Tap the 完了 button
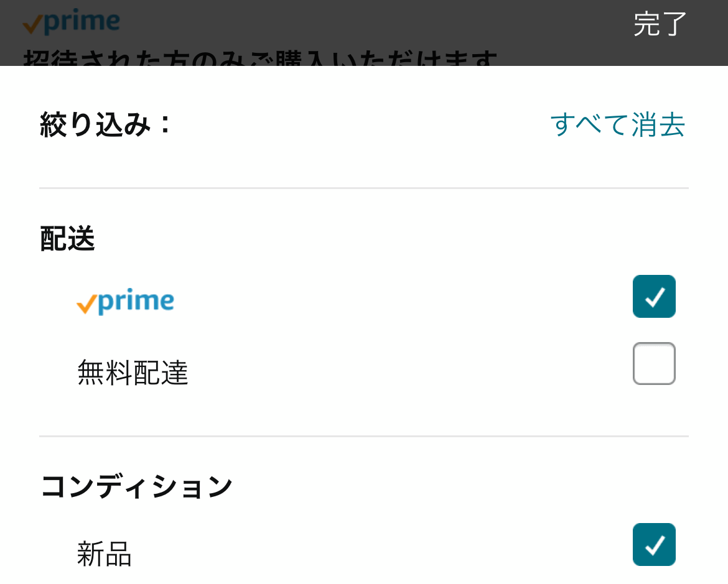The image size is (728, 584). tap(660, 25)
